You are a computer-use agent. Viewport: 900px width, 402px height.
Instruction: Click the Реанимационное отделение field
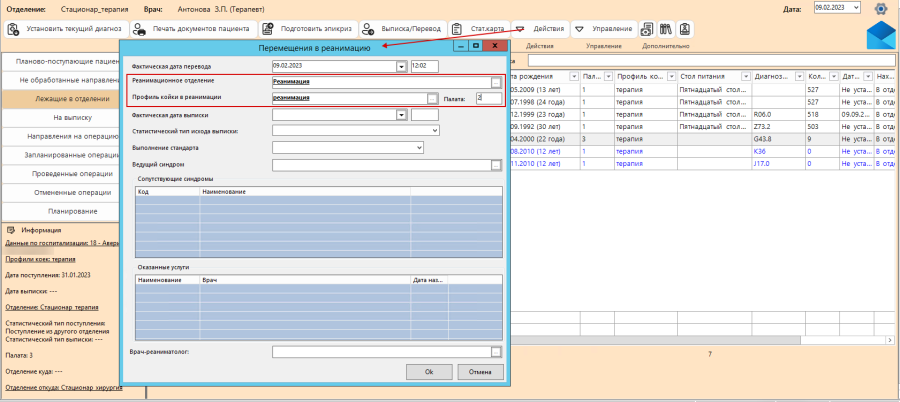click(x=382, y=82)
